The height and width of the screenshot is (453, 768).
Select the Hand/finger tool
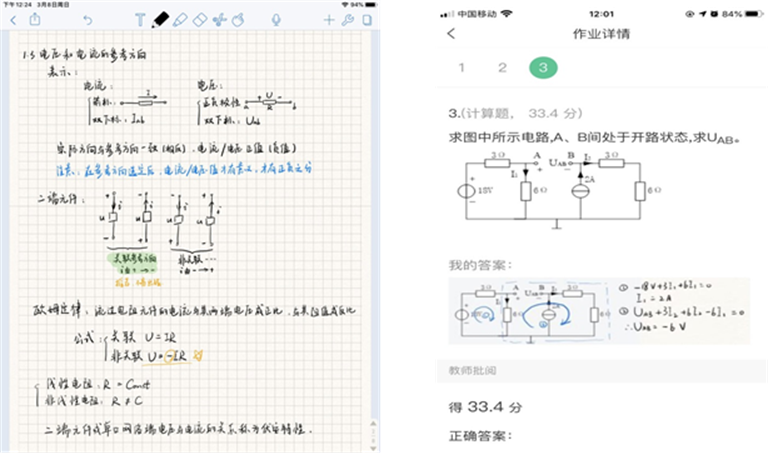[x=240, y=19]
